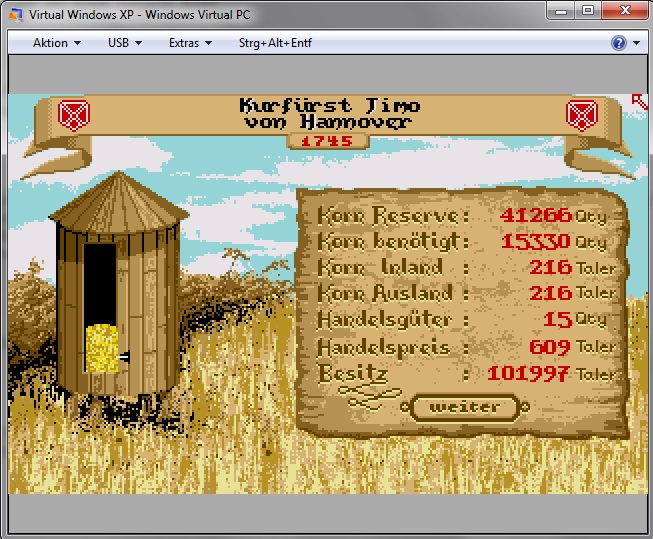Click the year 1745 plaque

click(x=327, y=141)
